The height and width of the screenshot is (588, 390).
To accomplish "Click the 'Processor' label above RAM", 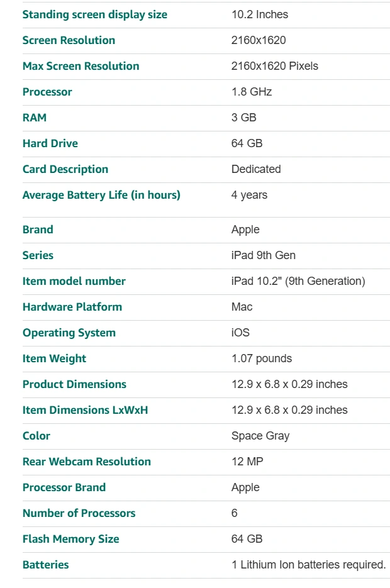I will tap(47, 92).
